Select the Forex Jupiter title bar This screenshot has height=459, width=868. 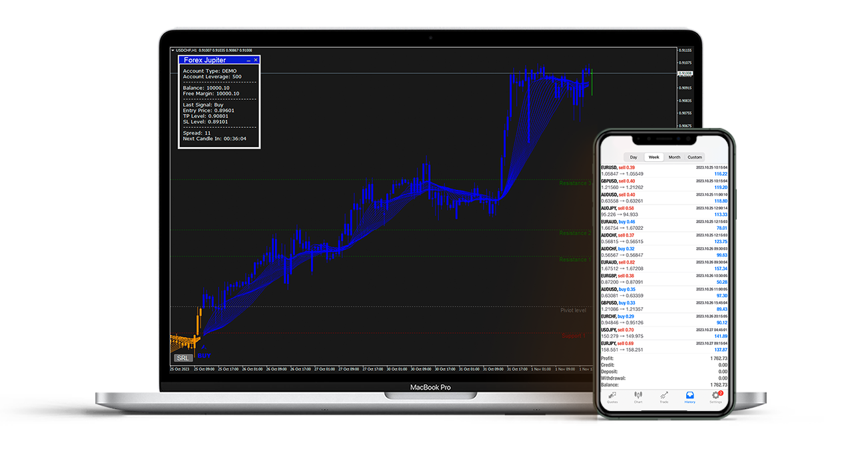tap(218, 60)
